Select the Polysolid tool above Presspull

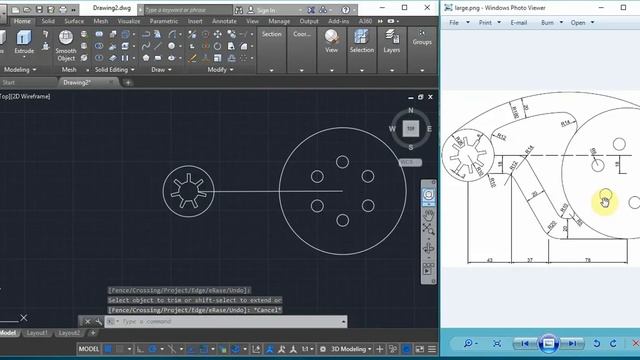point(46,34)
